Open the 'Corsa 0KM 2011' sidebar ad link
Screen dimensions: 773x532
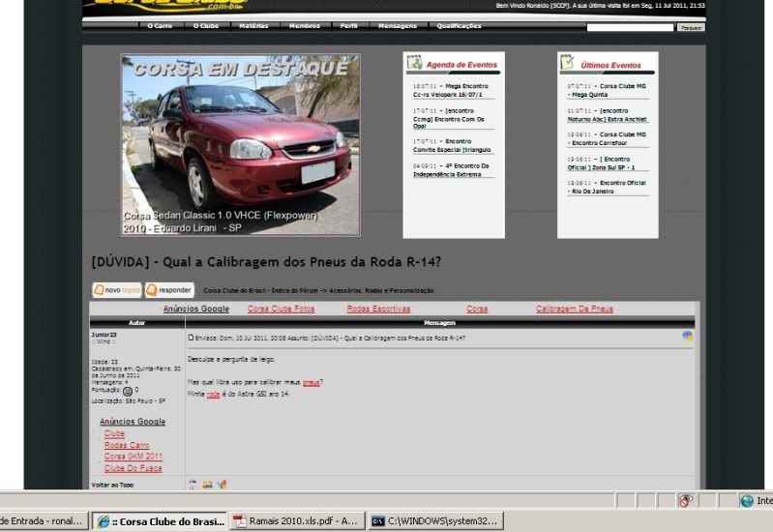point(134,457)
